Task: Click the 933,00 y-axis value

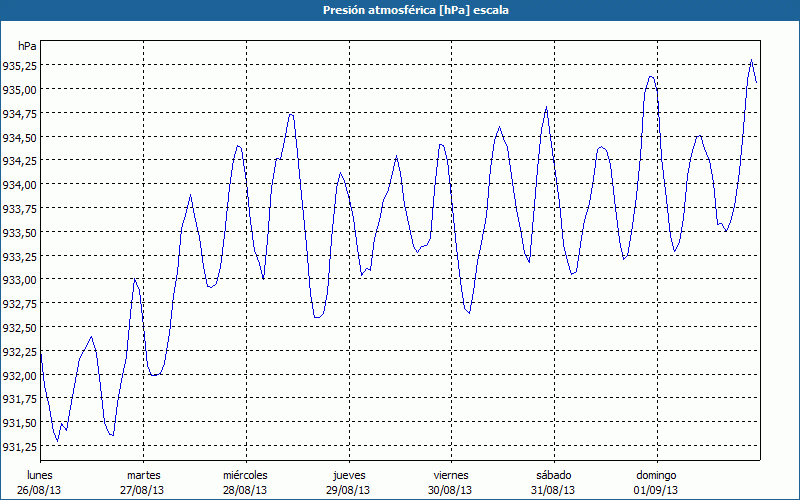Action: click(20, 280)
